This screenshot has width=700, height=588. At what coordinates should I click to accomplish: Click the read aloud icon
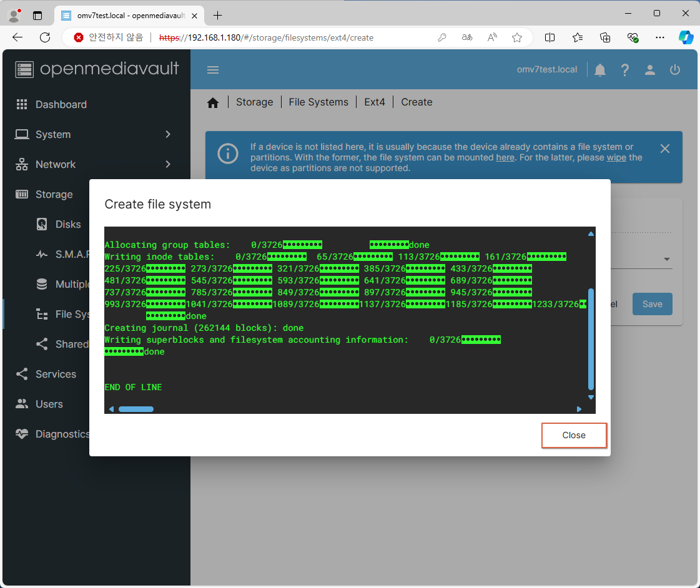point(492,37)
